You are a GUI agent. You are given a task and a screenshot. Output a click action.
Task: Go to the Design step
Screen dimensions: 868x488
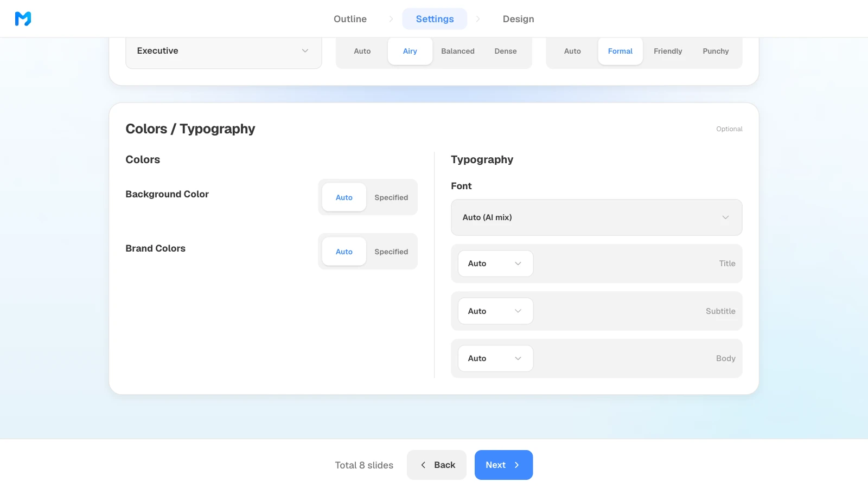coord(518,19)
